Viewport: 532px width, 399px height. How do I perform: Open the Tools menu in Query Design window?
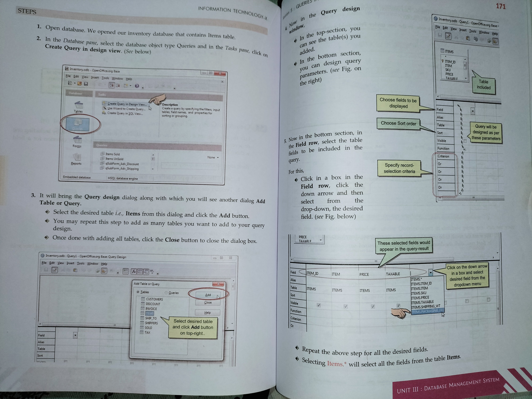(81, 263)
